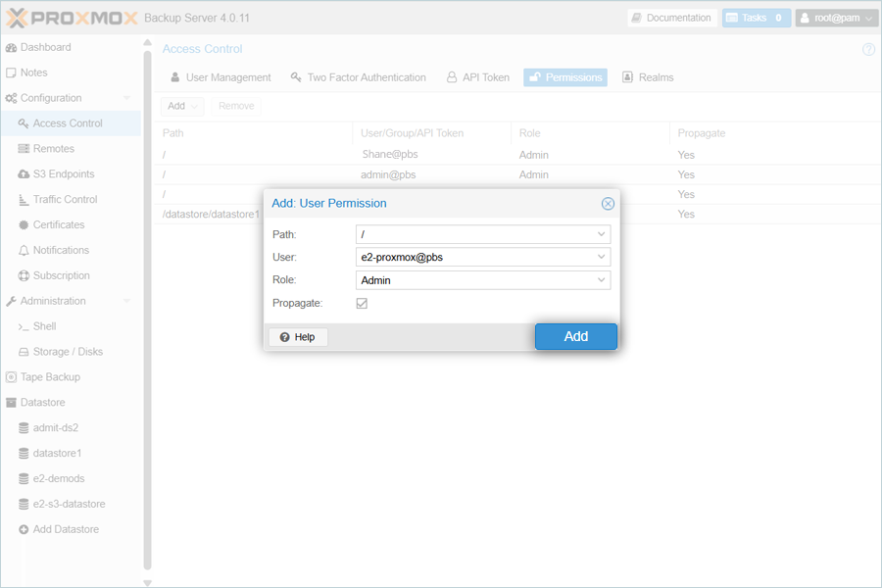Expand the Role dropdown
This screenshot has height=588, width=882.
pos(601,280)
